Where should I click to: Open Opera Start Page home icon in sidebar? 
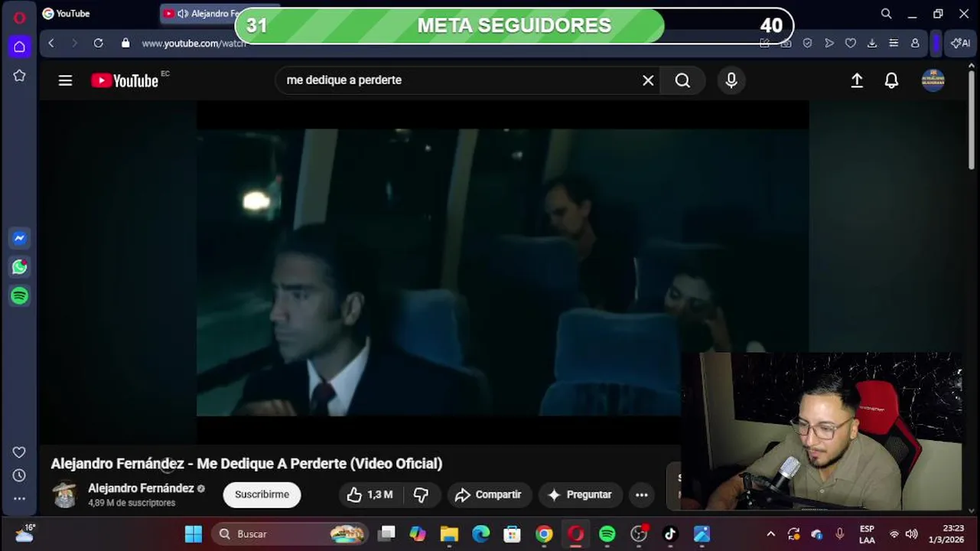pos(19,47)
